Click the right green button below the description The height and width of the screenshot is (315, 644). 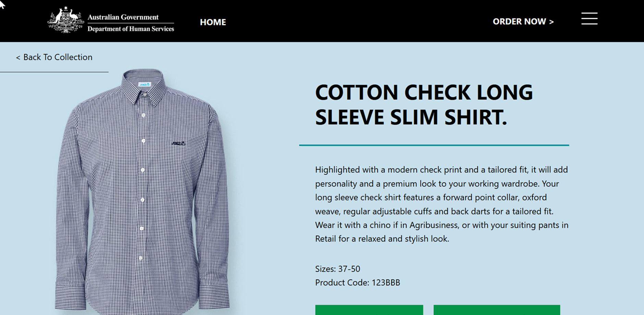[x=497, y=310]
